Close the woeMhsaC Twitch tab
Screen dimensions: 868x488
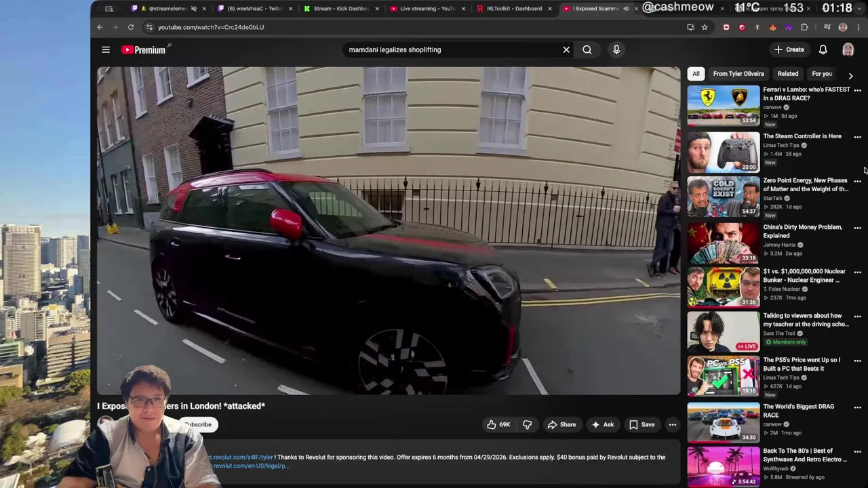tap(291, 9)
